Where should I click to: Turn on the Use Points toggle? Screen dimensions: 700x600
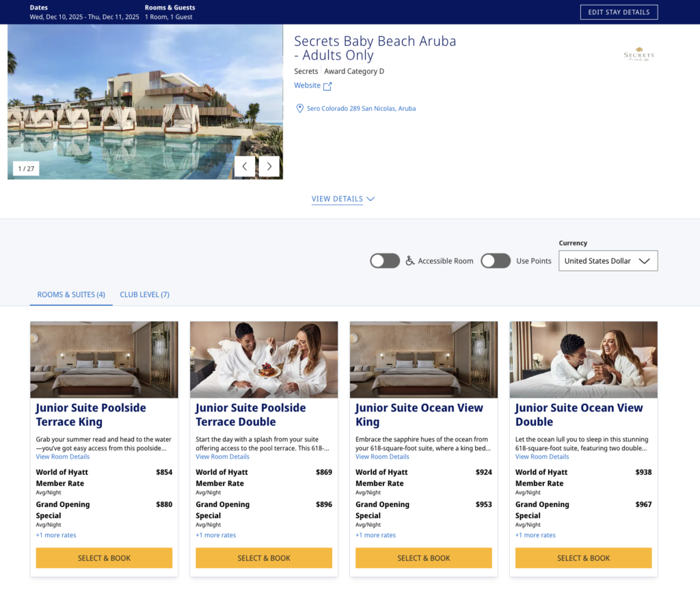[x=496, y=261]
